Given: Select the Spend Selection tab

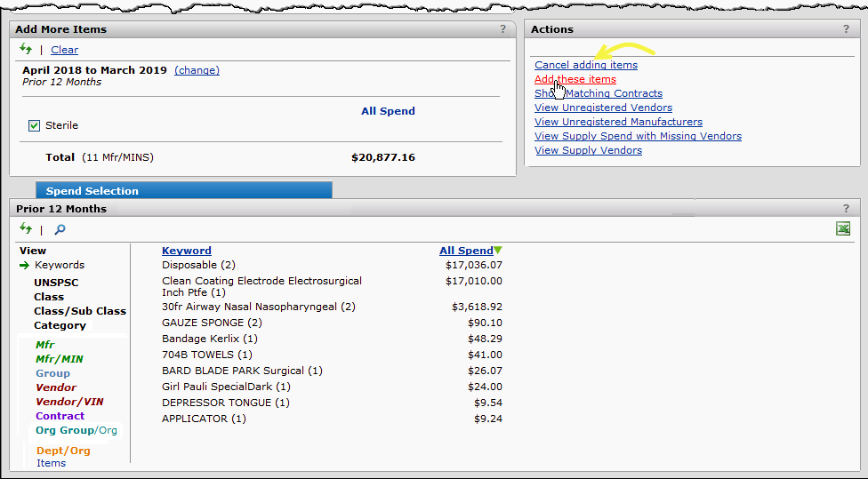Looking at the screenshot, I should coord(92,191).
